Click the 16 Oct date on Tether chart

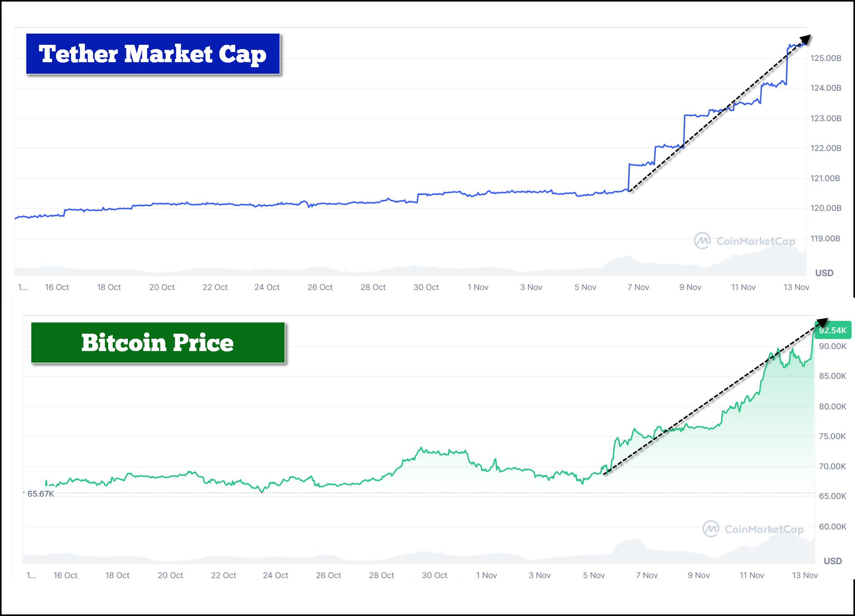pos(57,287)
